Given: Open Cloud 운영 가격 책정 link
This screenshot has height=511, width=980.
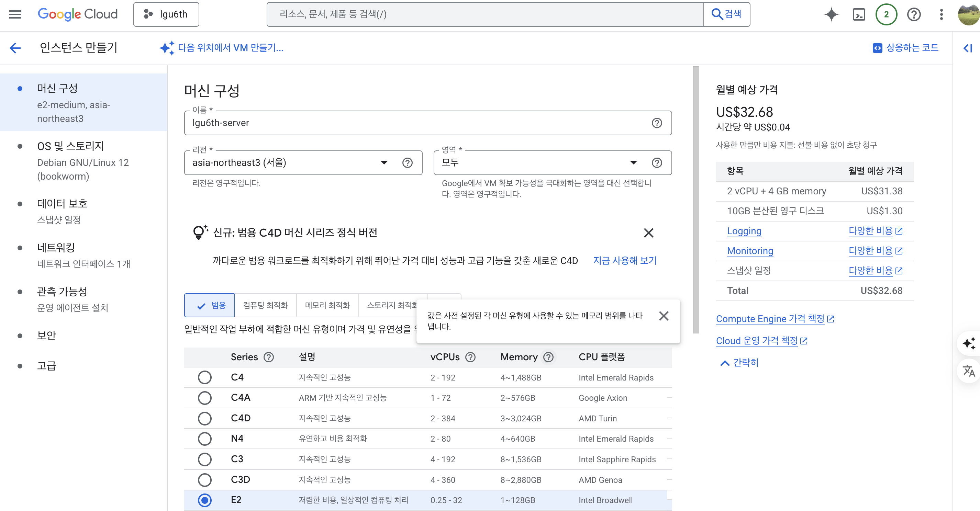Looking at the screenshot, I should [x=761, y=341].
